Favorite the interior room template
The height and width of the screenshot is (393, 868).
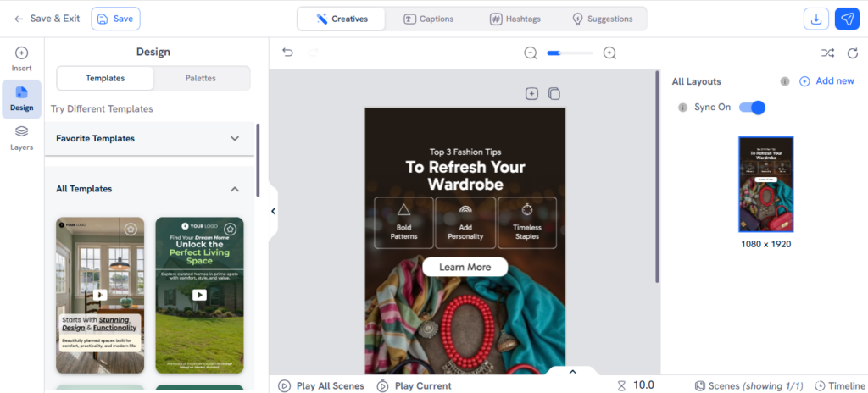130,229
